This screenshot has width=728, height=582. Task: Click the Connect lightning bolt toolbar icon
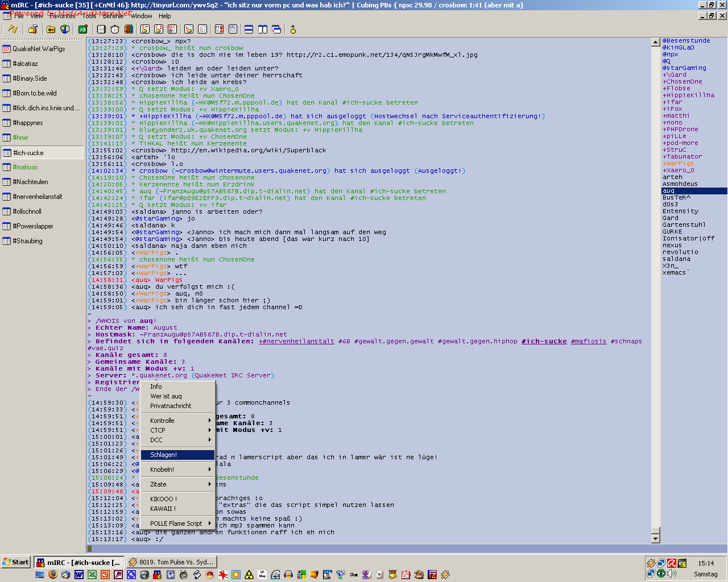(x=13, y=30)
